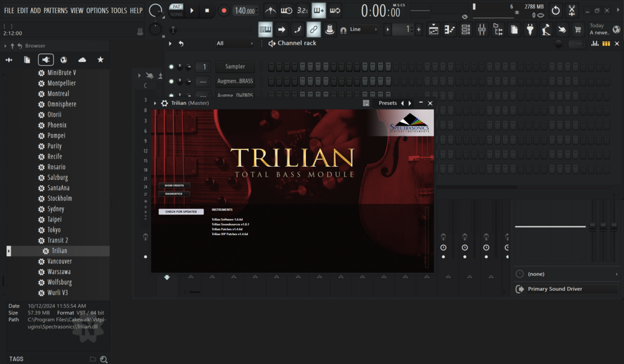Click the Sampler channel button

click(235, 67)
